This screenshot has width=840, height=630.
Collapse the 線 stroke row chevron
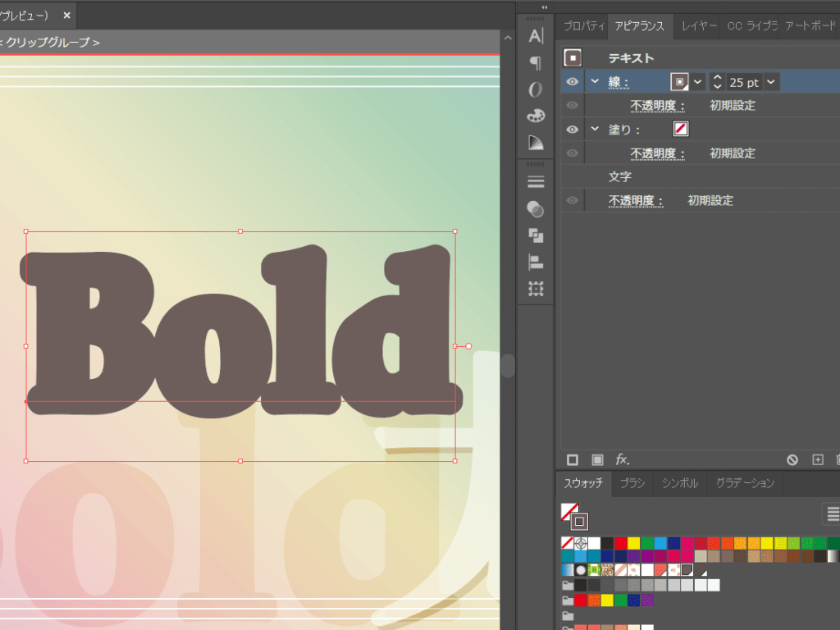[595, 81]
